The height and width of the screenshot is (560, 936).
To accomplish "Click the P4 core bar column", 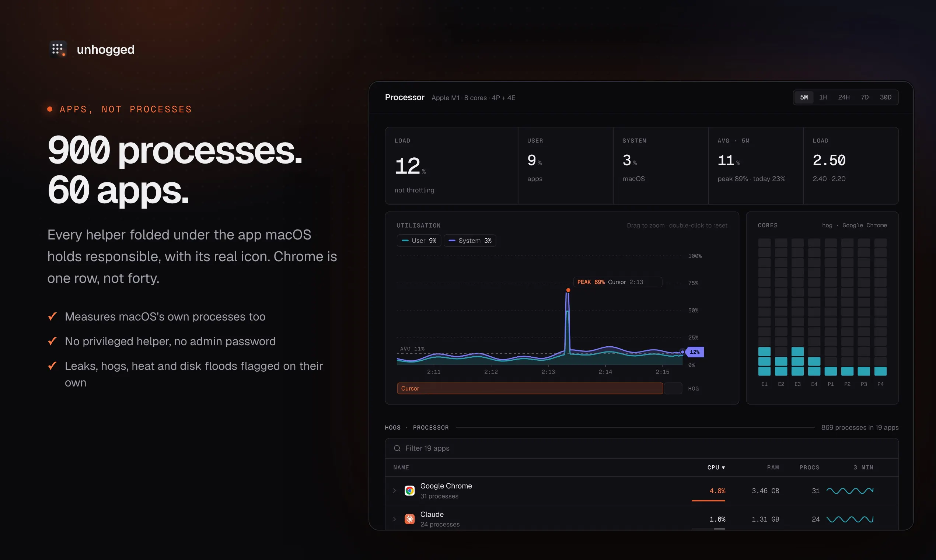I will pyautogui.click(x=880, y=307).
